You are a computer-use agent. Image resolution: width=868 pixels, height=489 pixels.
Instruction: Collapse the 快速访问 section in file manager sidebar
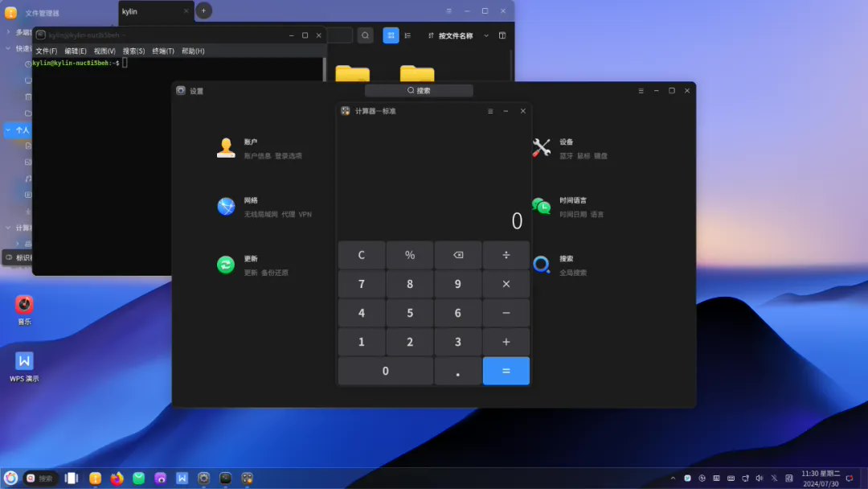(8, 48)
